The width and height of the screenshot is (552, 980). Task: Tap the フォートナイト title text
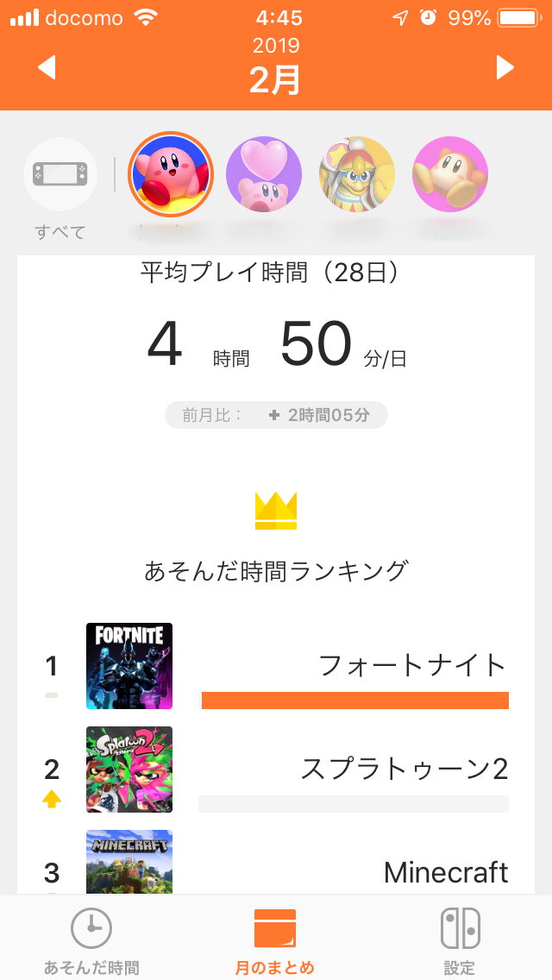click(412, 665)
